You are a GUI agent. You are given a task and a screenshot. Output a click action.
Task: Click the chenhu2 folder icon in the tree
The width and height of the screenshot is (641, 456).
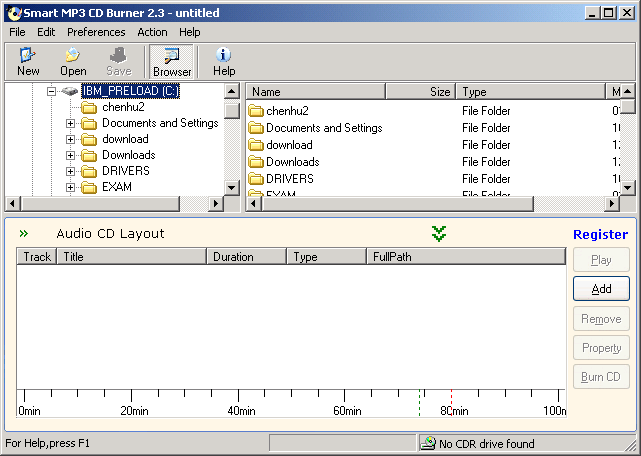[x=89, y=108]
